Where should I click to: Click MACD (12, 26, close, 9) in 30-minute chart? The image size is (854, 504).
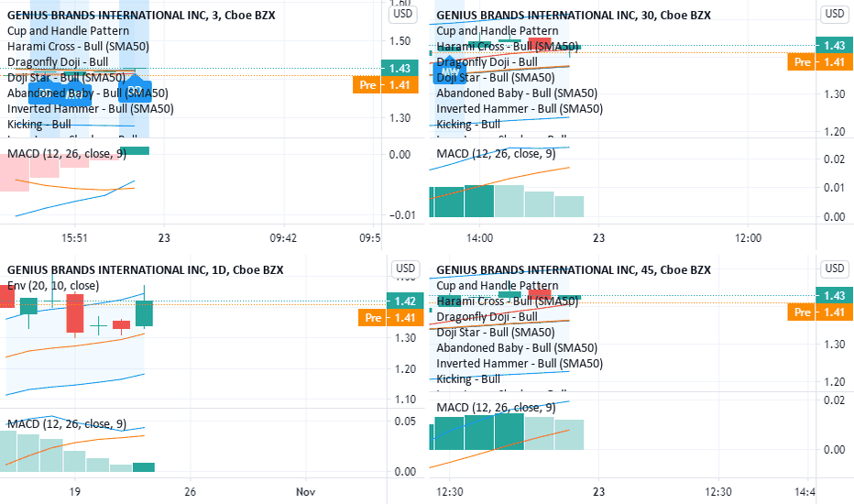click(x=496, y=154)
